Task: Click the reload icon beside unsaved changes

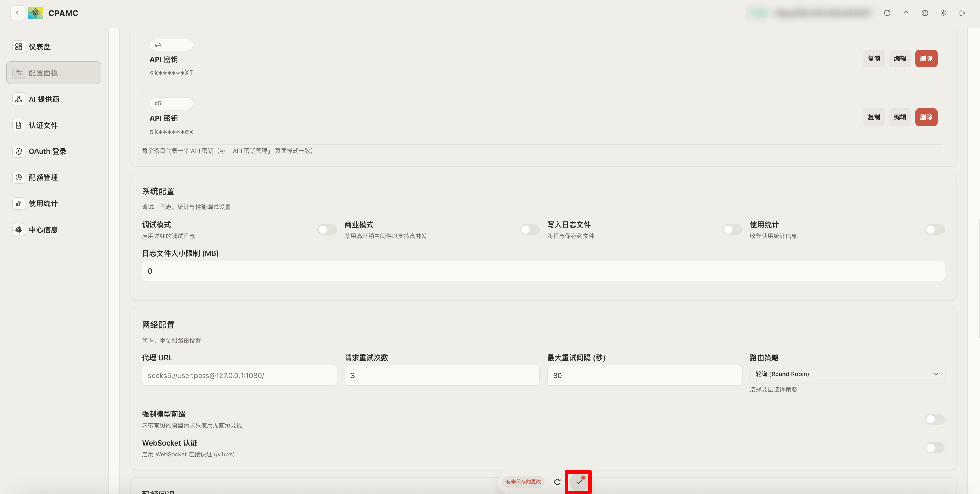Action: click(x=557, y=482)
